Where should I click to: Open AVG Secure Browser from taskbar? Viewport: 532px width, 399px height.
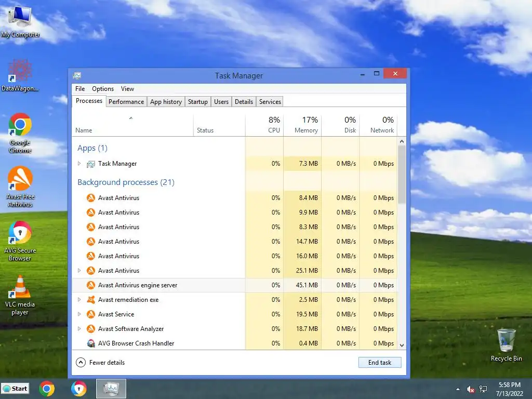pos(79,389)
